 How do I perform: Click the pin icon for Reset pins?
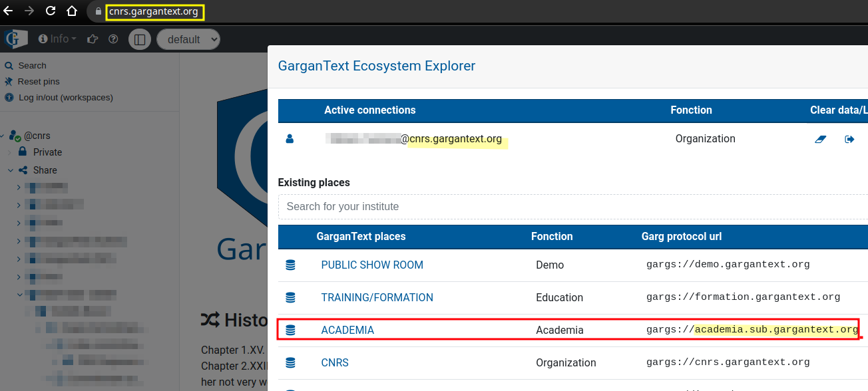(x=9, y=82)
